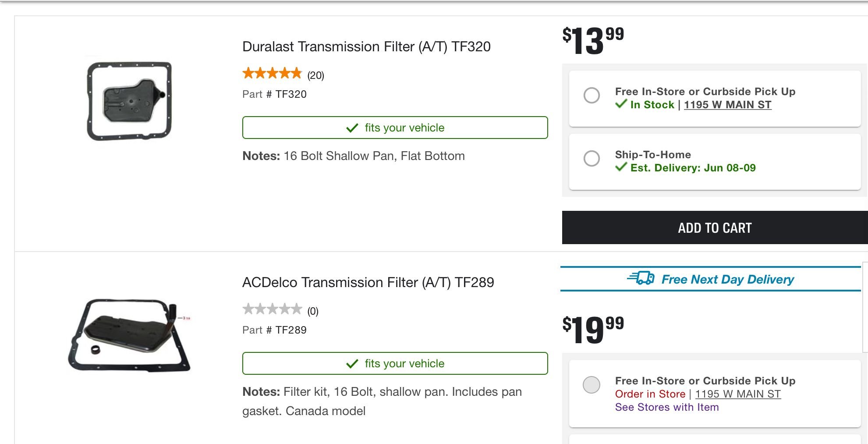
Task: Select Free In-Store Pick Up for TF320
Action: (592, 95)
